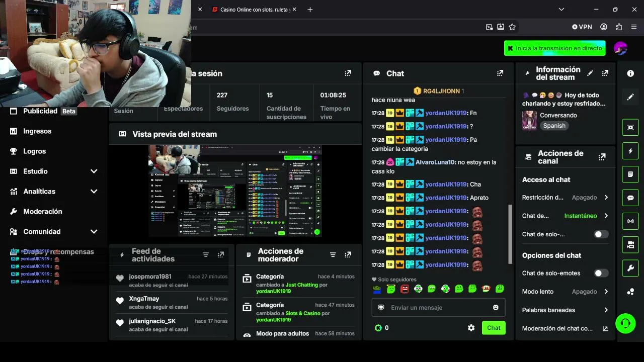Viewport: 644px width, 362px height.
Task: Click the Enviar un mensaje input field
Action: [438, 308]
